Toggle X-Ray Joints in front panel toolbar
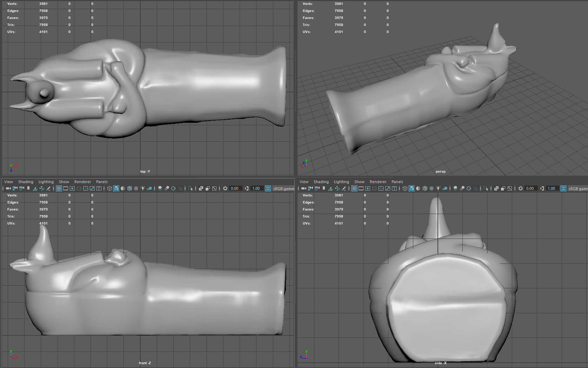 click(214, 188)
